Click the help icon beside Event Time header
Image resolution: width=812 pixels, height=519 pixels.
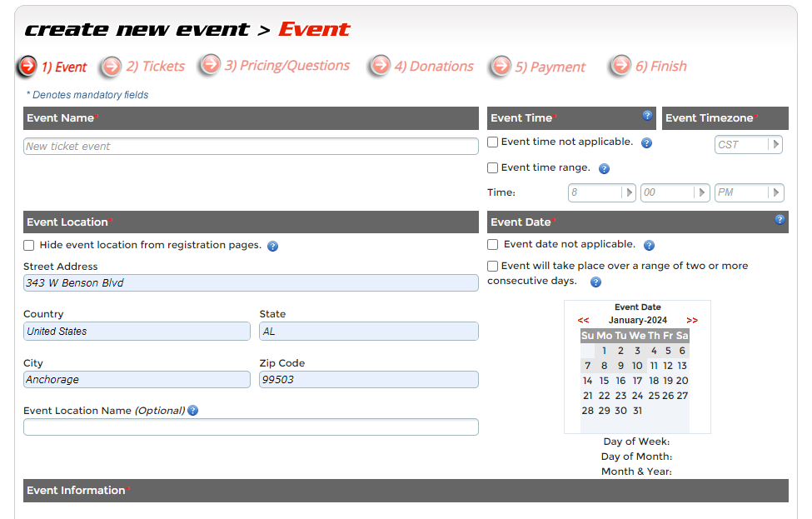pyautogui.click(x=647, y=116)
